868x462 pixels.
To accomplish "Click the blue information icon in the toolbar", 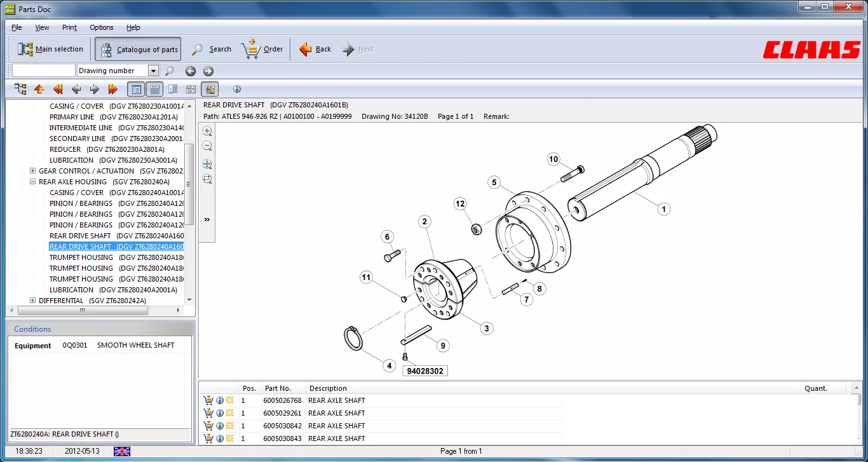I will (237, 89).
